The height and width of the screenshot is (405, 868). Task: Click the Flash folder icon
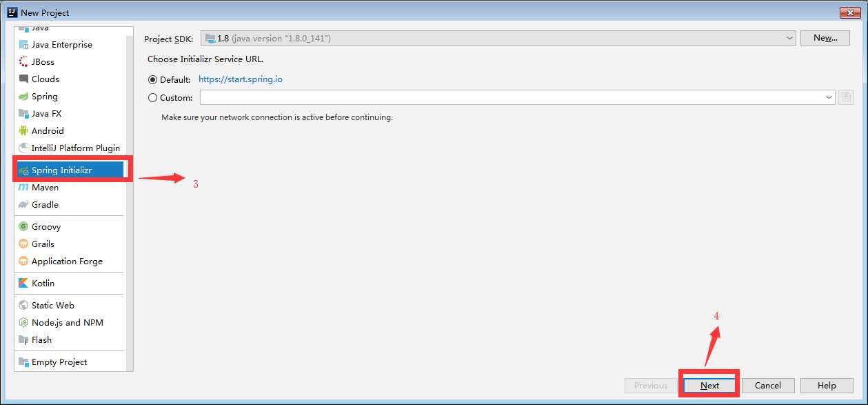point(23,340)
